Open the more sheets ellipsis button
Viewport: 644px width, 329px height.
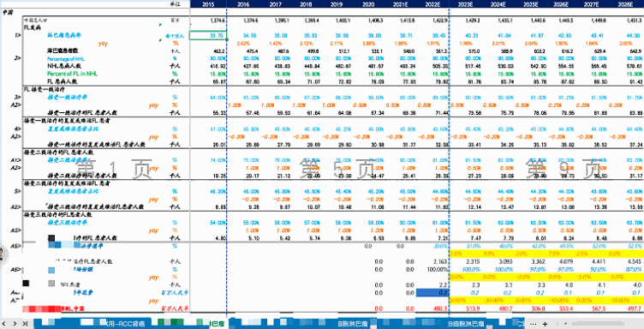pos(534,324)
